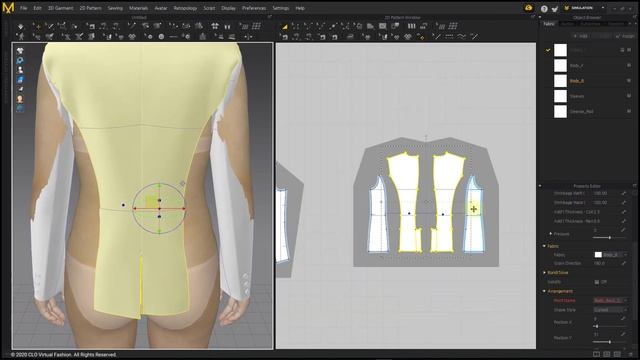Collapse the Bond/Skive section

(x=544, y=272)
